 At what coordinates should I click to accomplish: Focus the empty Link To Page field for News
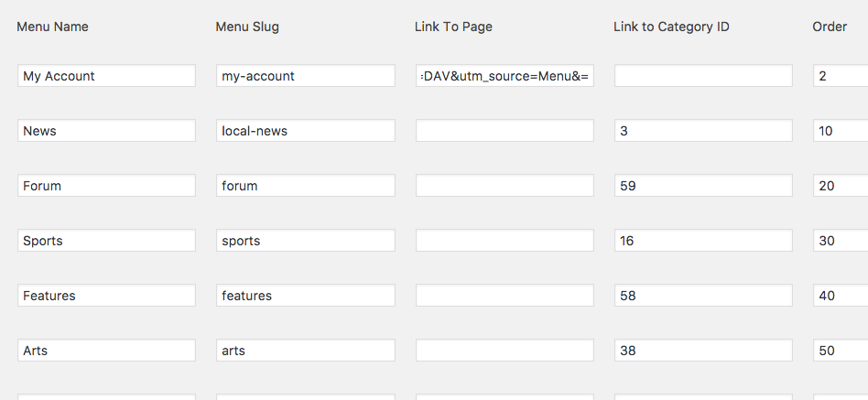[x=505, y=131]
